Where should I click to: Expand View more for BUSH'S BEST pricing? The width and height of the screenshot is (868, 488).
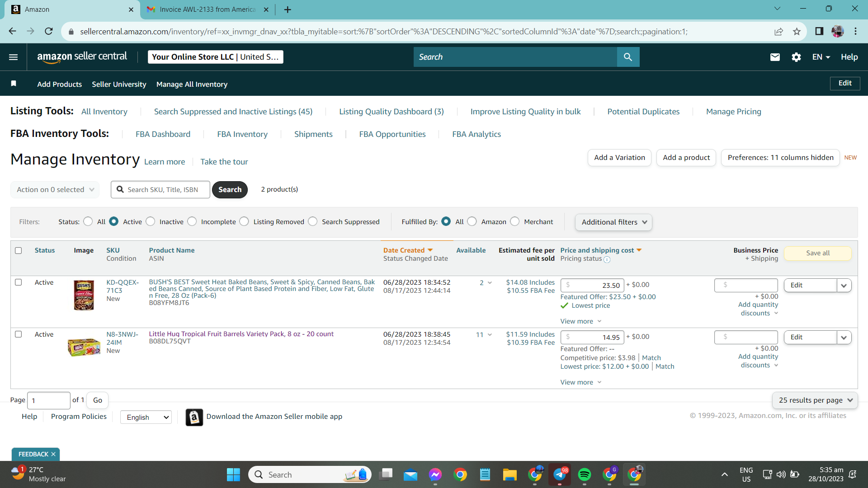[x=581, y=321]
